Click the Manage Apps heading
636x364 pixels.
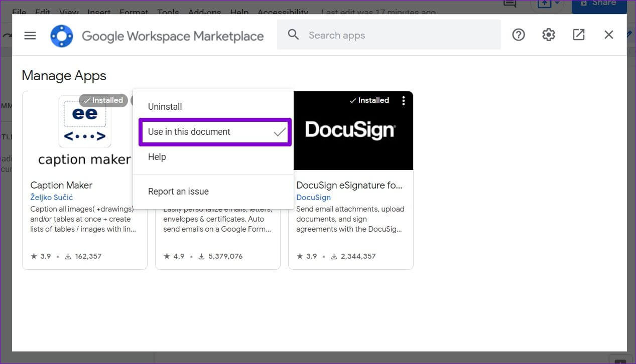64,76
